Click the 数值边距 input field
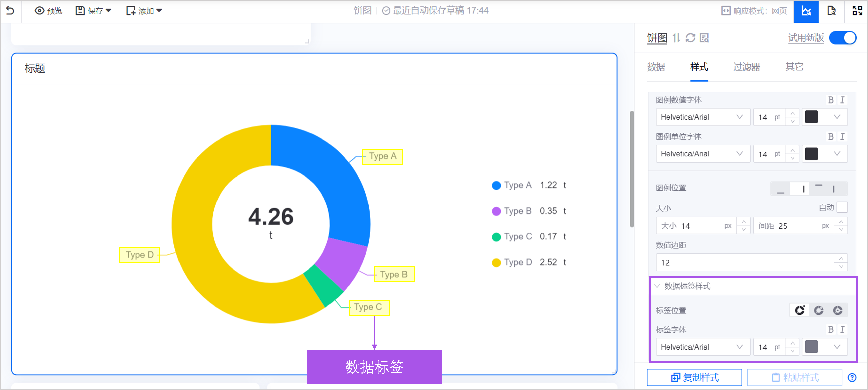The height and width of the screenshot is (390, 868). tap(745, 263)
